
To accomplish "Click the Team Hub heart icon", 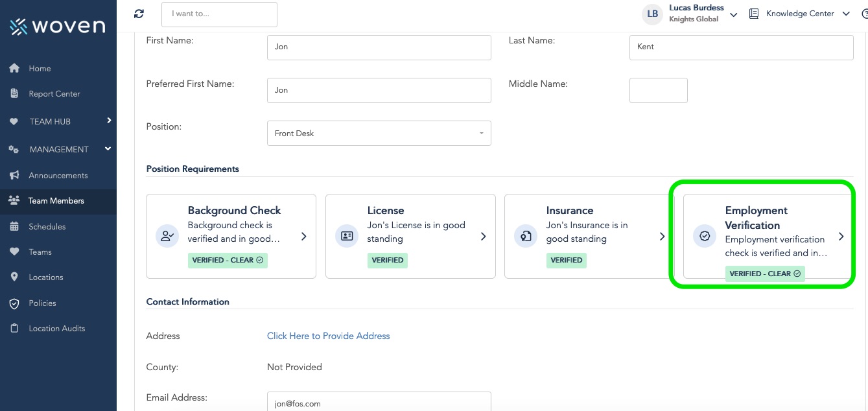I will click(x=14, y=121).
